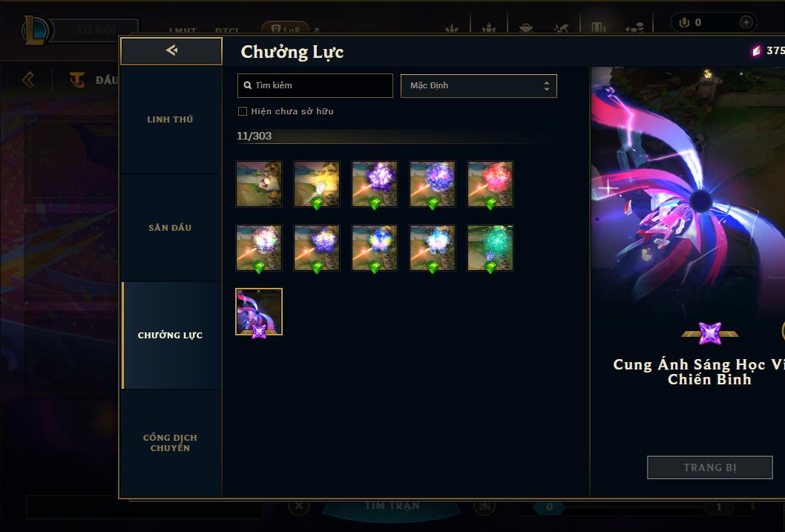Click the back arrow icon above sidebar

pyautogui.click(x=171, y=50)
